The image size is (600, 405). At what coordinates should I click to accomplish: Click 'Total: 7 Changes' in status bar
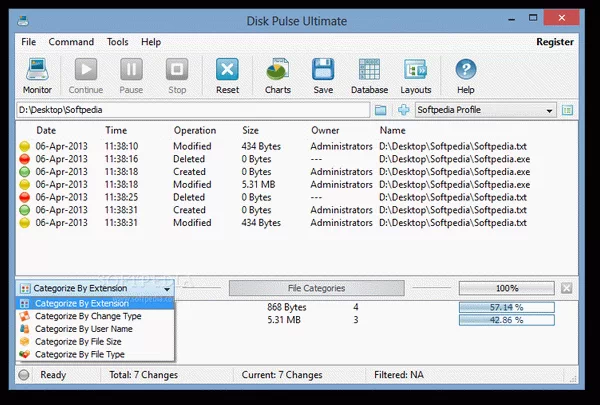click(x=143, y=375)
